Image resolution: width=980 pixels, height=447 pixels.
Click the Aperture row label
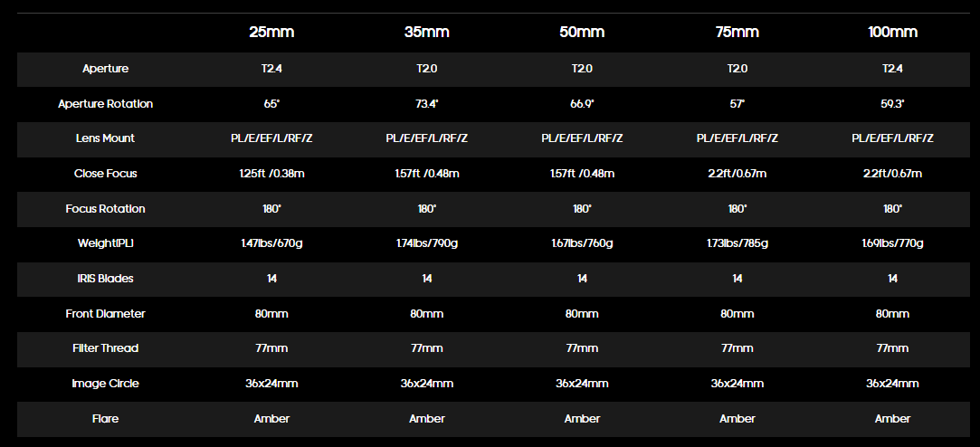coord(106,69)
